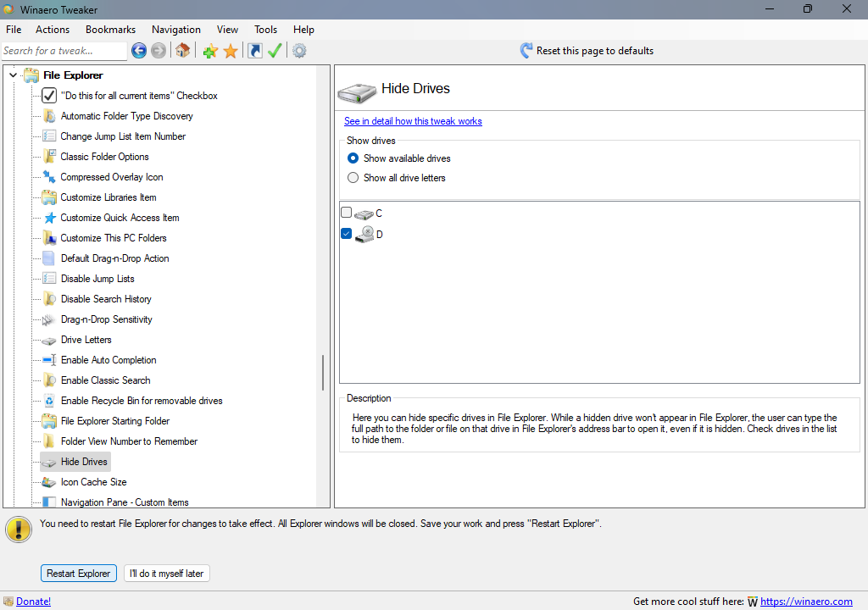Screen dimensions: 868x610
Task: Click the Search for a tweak field
Action: (64, 51)
